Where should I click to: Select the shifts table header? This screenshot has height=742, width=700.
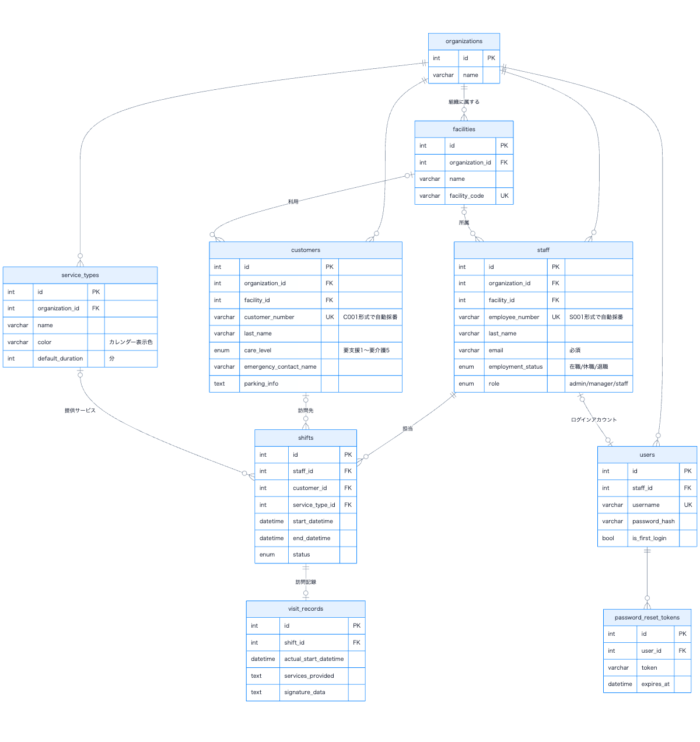[x=306, y=438]
